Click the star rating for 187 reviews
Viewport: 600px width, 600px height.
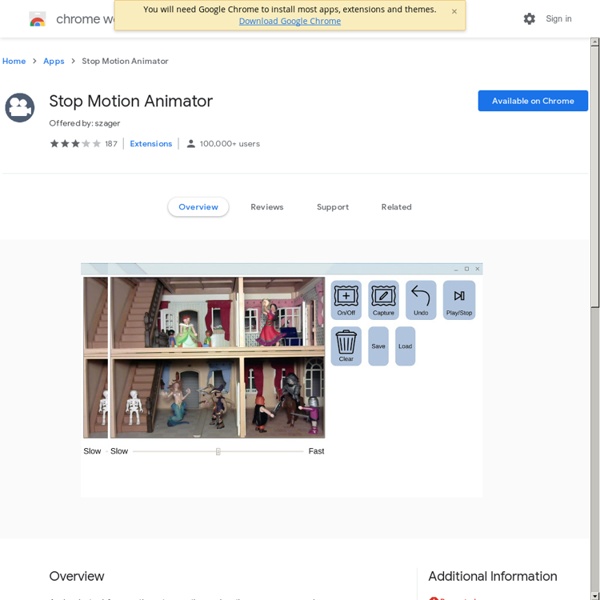click(x=75, y=143)
